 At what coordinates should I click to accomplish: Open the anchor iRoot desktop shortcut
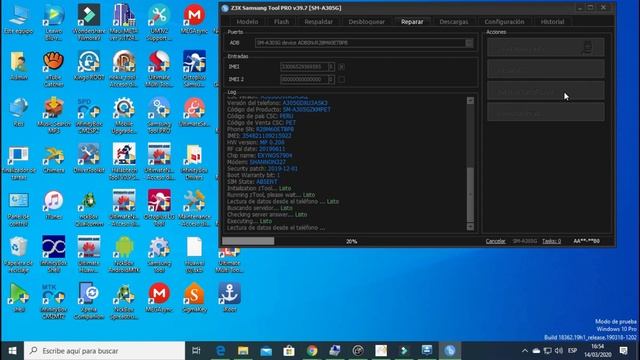(229, 298)
